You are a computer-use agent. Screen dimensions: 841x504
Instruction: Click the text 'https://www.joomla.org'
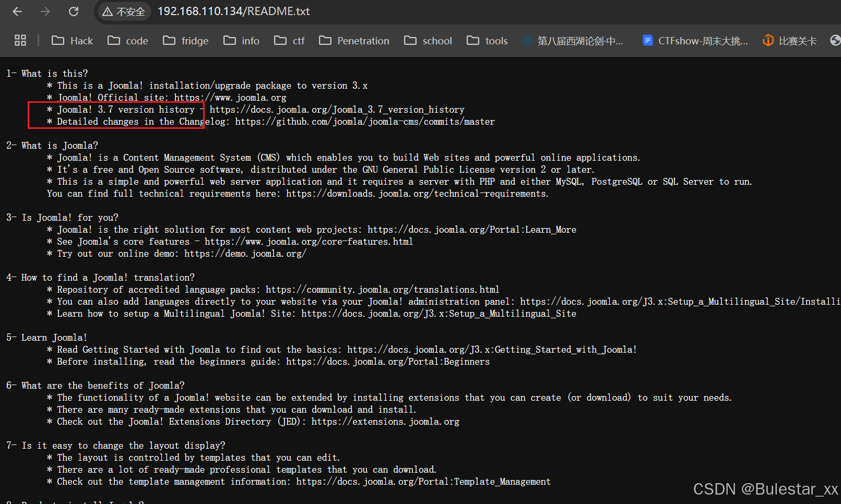pyautogui.click(x=230, y=98)
